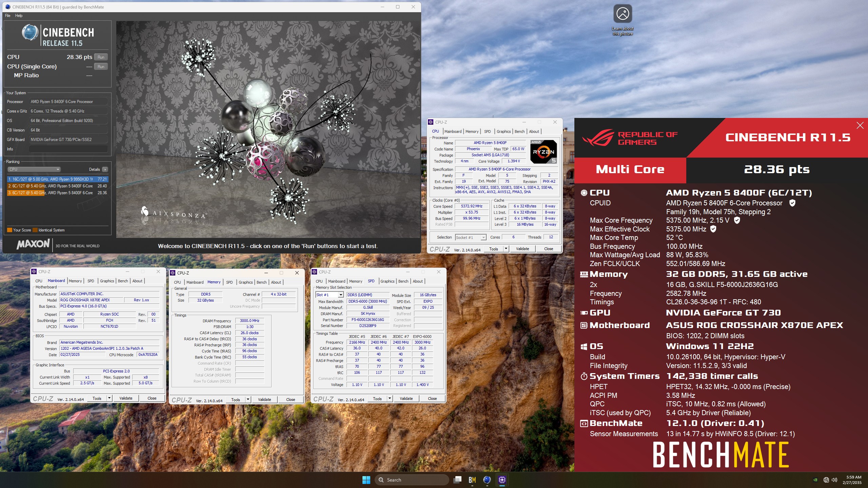
Task: Expand the Ranking CPU dropdown in Cinebench
Action: (x=34, y=169)
